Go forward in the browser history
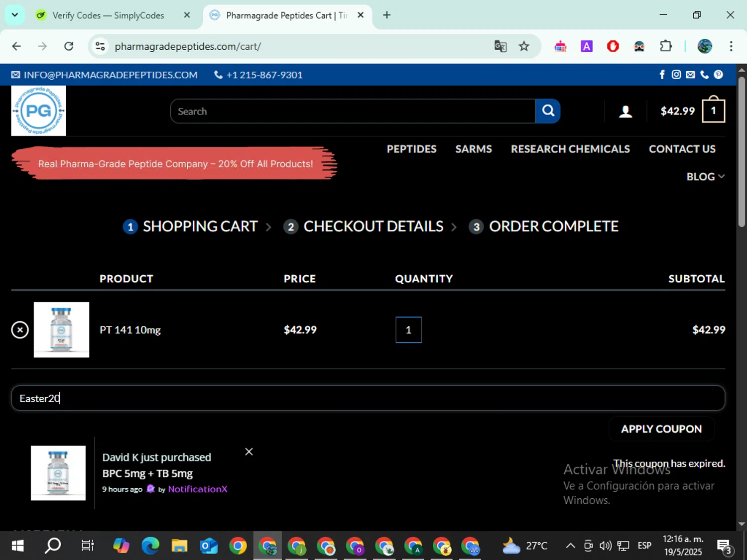This screenshot has height=560, width=747. tap(42, 46)
